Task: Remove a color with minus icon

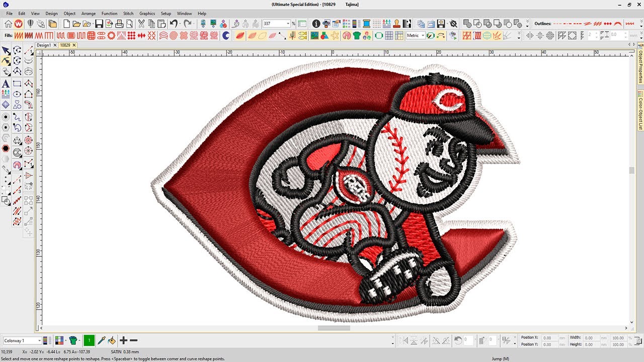Action: [x=133, y=340]
